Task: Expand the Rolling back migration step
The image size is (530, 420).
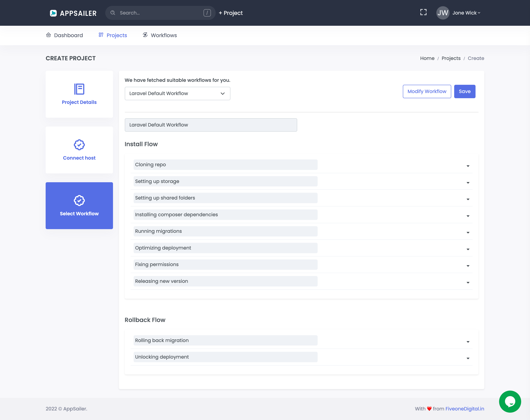Action: (x=468, y=342)
